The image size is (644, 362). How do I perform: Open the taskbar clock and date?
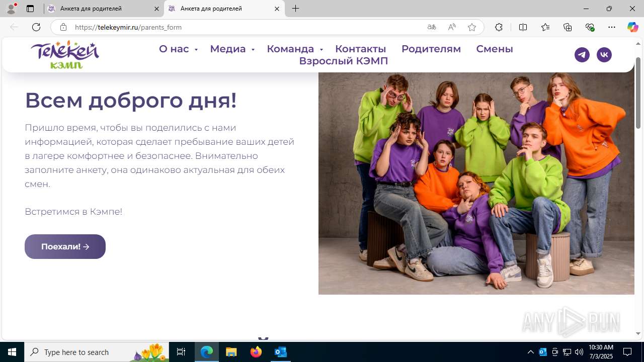pyautogui.click(x=601, y=352)
